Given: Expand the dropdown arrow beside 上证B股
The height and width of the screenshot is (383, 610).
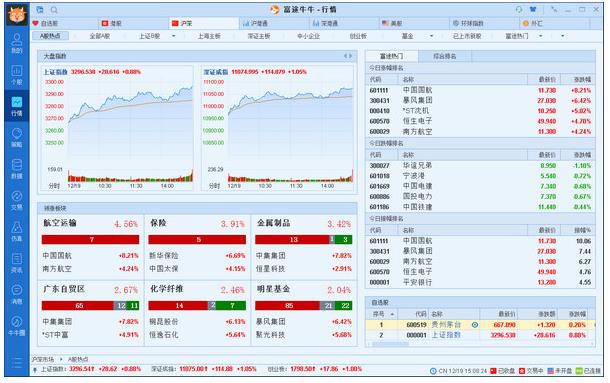Looking at the screenshot, I should (x=174, y=36).
